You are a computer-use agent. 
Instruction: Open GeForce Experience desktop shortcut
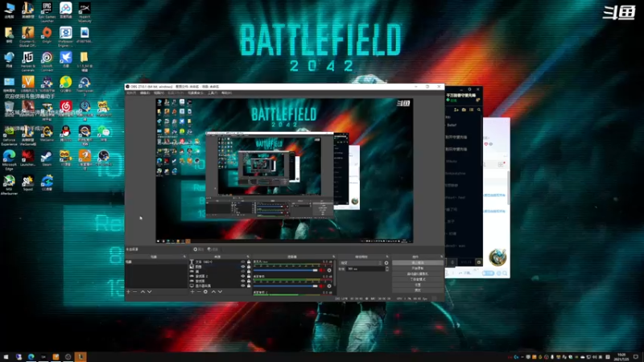(9, 135)
